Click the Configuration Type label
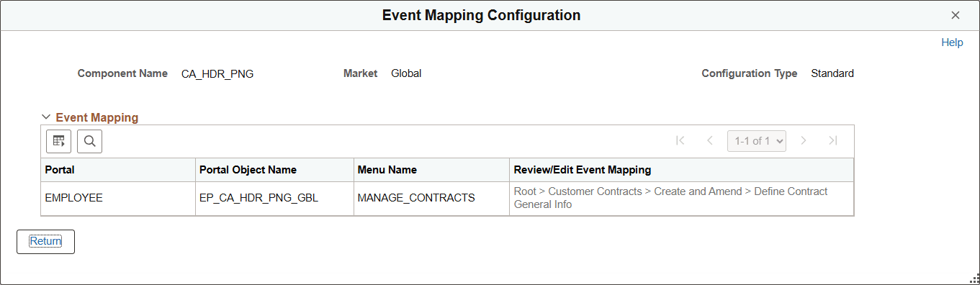This screenshot has width=980, height=285. click(750, 73)
